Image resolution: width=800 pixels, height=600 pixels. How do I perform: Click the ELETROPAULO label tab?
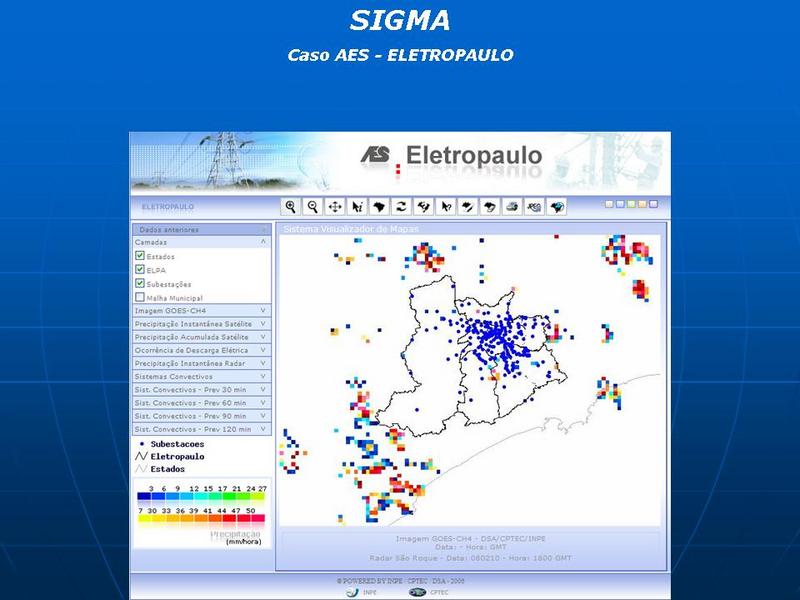[x=168, y=207]
